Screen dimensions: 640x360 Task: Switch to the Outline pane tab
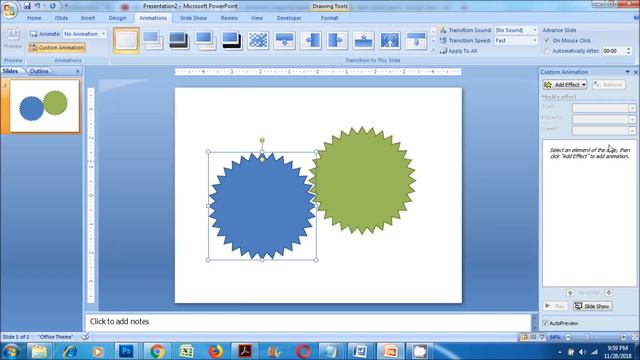click(39, 71)
